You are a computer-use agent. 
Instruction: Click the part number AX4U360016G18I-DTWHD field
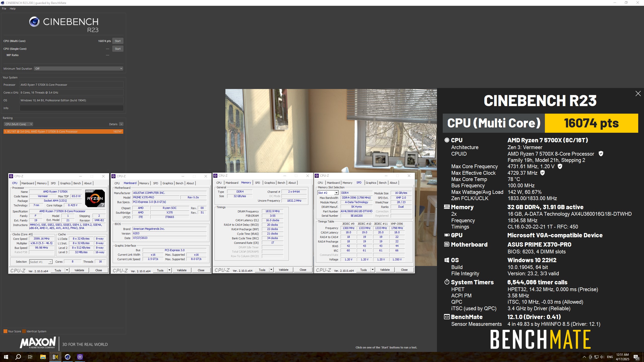coord(356,211)
